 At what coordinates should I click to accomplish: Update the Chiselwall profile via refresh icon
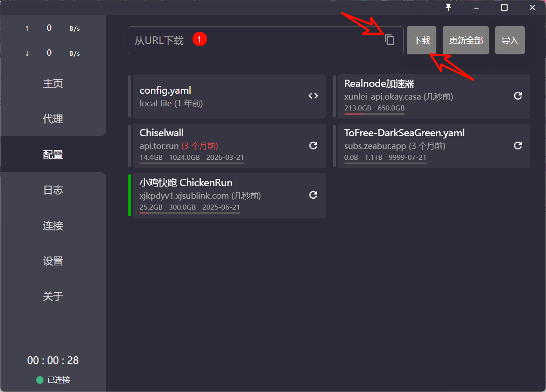tap(313, 145)
